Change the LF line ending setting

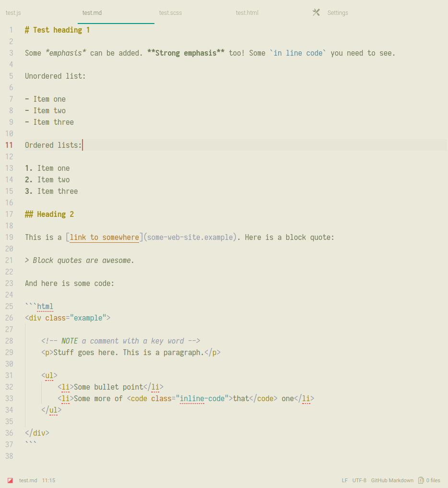(345, 480)
